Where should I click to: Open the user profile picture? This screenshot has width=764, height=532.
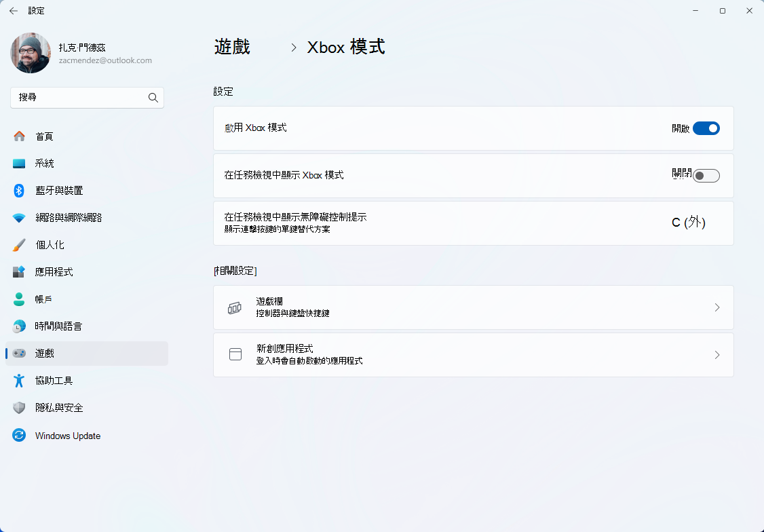point(31,53)
